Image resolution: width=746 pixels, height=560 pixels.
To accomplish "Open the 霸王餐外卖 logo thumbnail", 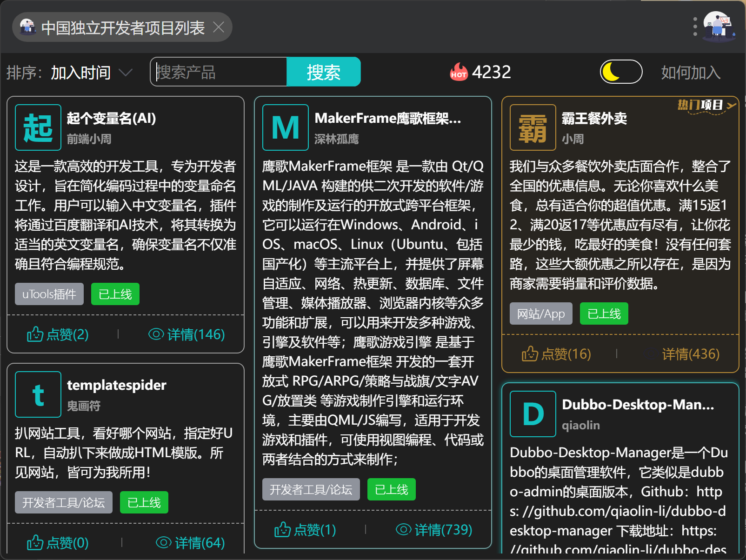I will 533,127.
